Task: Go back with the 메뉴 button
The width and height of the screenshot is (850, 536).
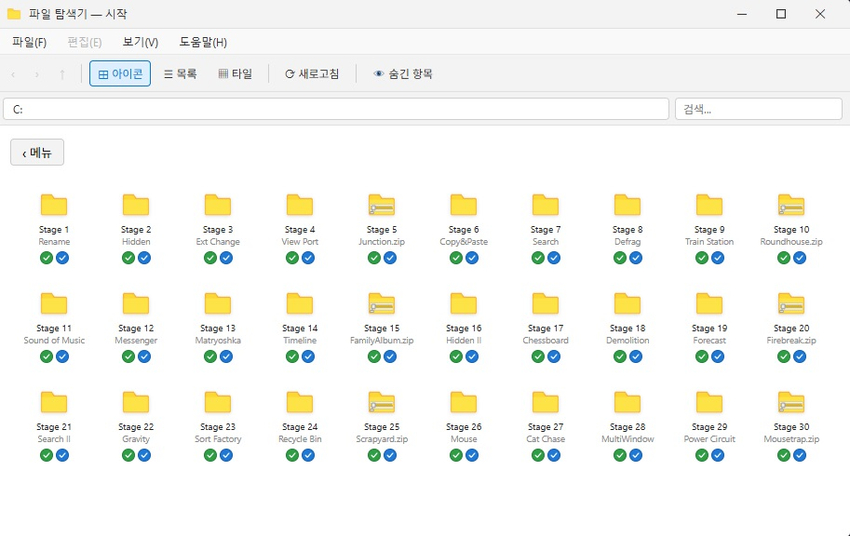Action: 37,152
